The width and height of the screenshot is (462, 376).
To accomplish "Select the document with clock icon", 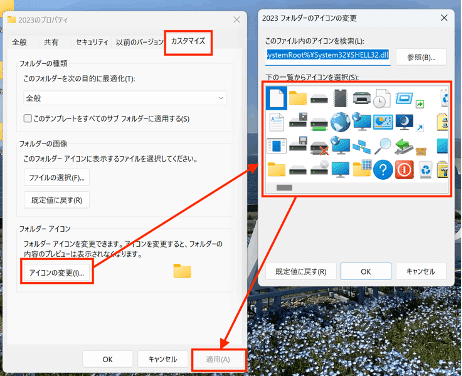I will [382, 98].
